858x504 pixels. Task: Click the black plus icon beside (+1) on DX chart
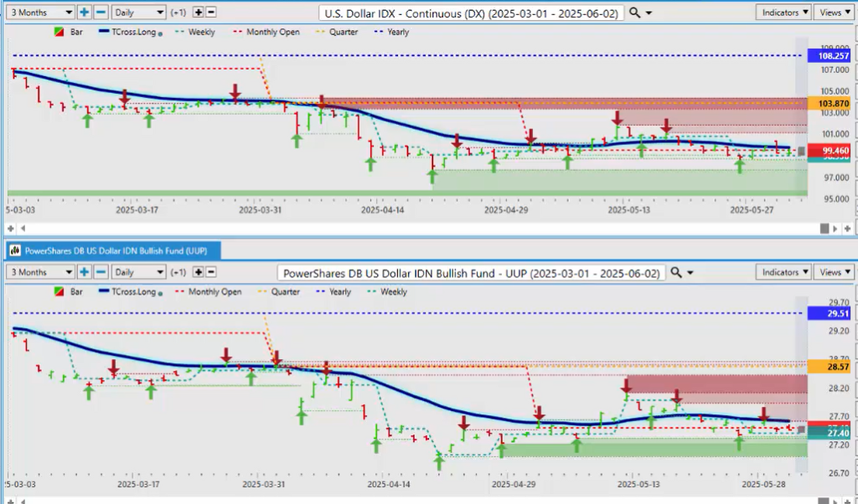[198, 13]
